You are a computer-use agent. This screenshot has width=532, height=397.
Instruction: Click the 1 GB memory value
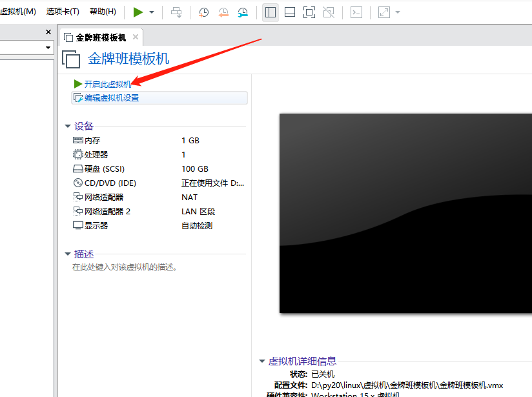point(190,141)
